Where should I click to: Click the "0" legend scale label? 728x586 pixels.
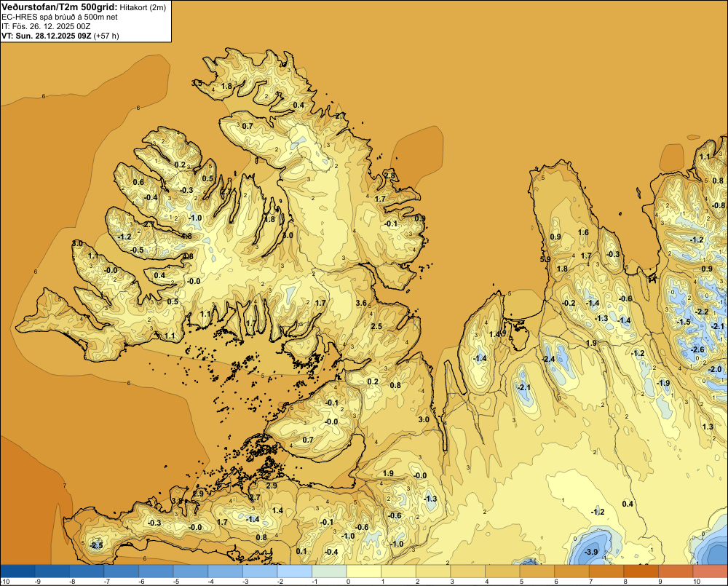(347, 582)
